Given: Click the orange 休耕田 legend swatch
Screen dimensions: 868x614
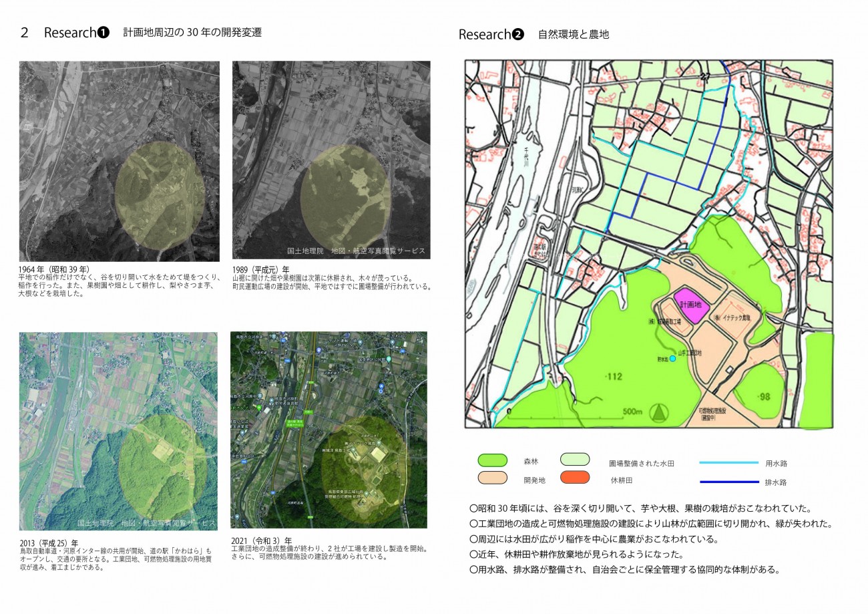Looking at the screenshot, I should pyautogui.click(x=575, y=478).
